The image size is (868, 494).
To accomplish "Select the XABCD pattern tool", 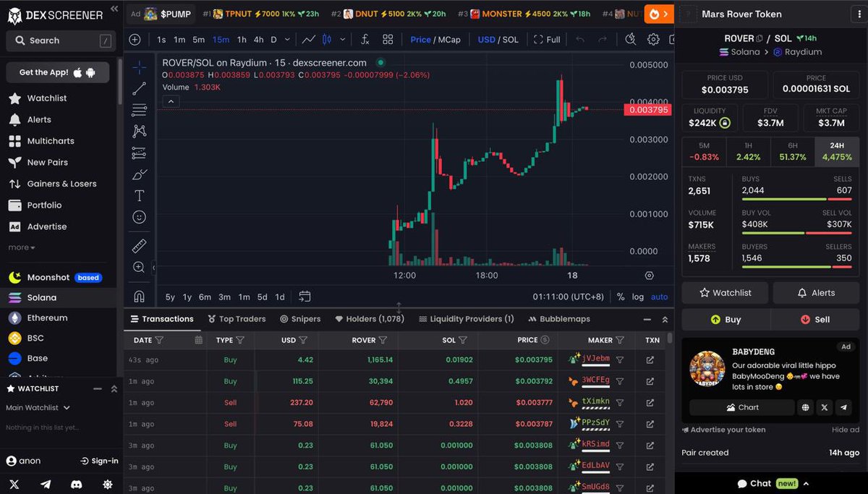I will tap(140, 131).
